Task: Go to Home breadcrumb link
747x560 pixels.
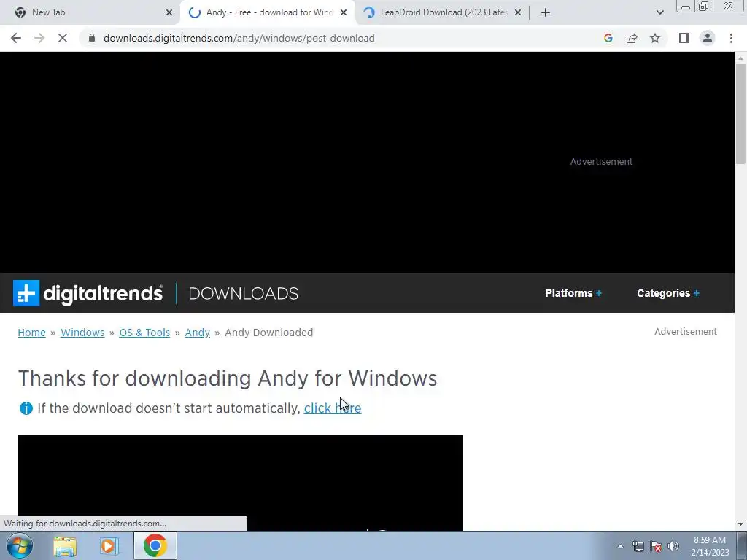Action: 31,332
